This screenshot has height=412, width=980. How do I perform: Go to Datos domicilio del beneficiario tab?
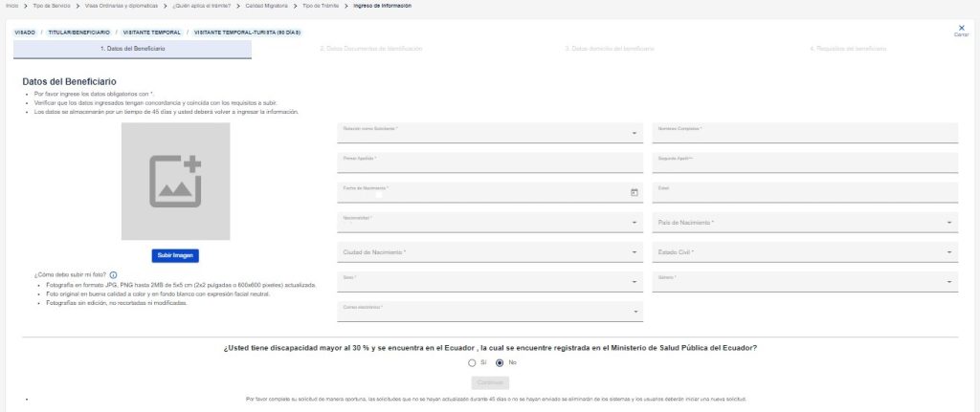click(x=610, y=49)
